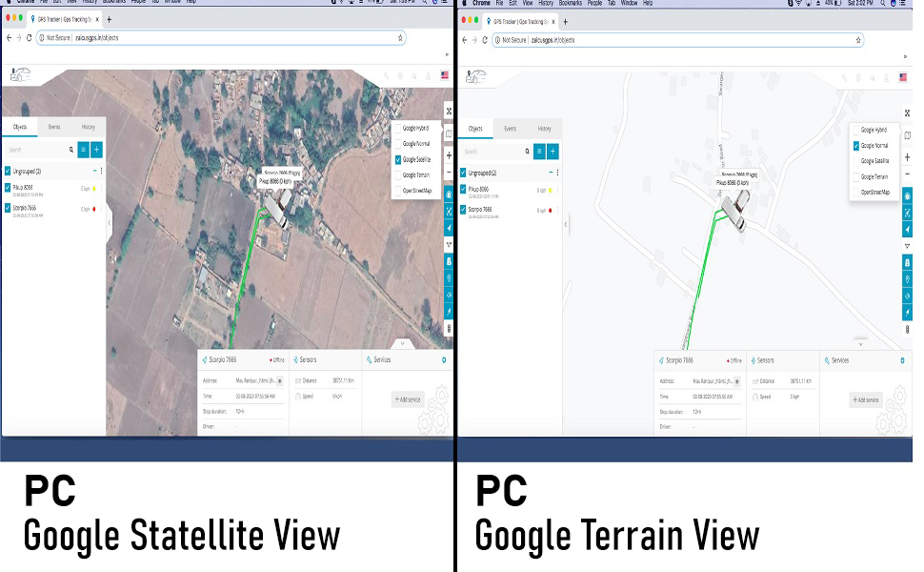This screenshot has height=572, width=924.
Task: Click the car logo in Satellite View window
Action: (20, 75)
